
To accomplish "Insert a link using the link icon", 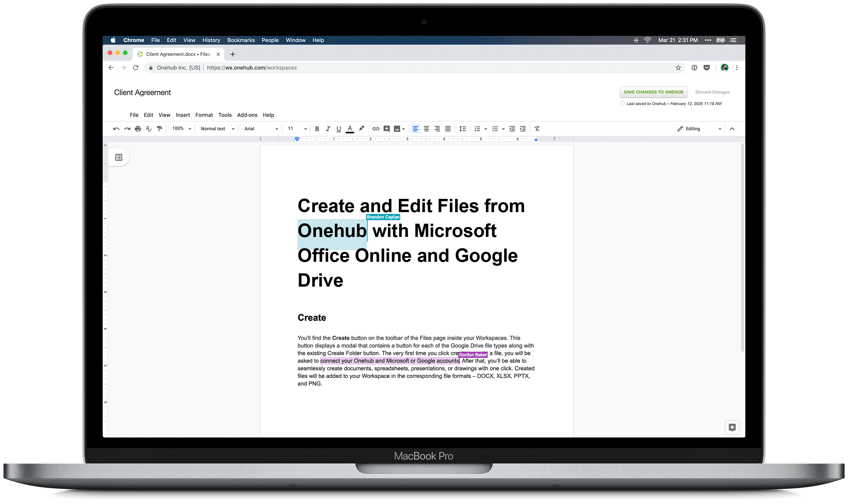I will (376, 129).
